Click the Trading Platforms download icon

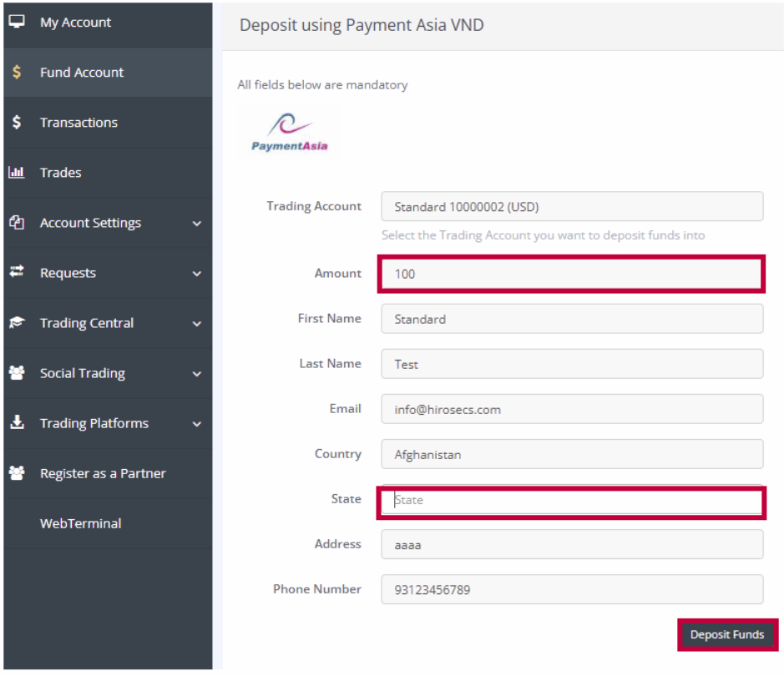coord(17,423)
